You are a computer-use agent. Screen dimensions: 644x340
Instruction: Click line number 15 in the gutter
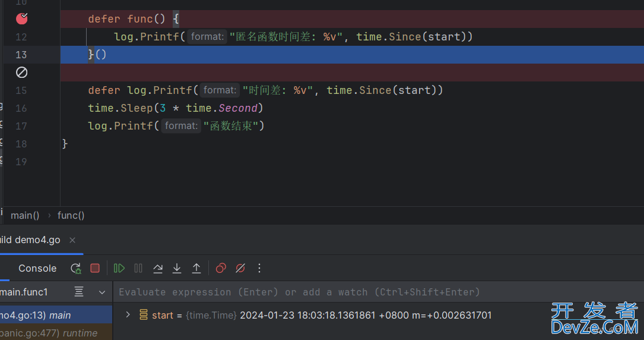[21, 90]
